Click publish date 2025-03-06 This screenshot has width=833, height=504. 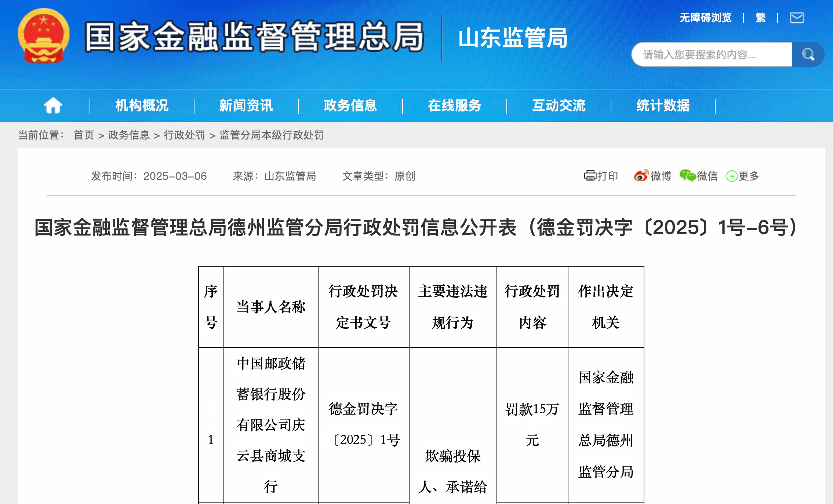coord(175,176)
